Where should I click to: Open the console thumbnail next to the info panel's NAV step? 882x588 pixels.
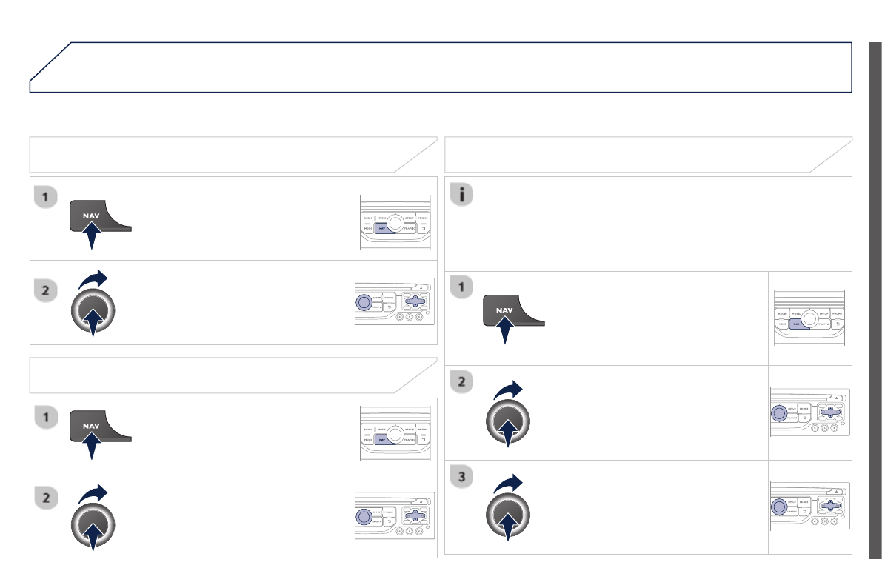[809, 318]
